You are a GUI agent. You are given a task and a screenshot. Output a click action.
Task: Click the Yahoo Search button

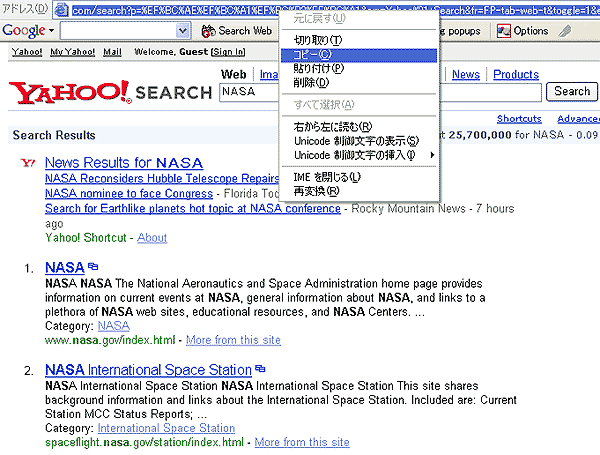click(x=572, y=91)
